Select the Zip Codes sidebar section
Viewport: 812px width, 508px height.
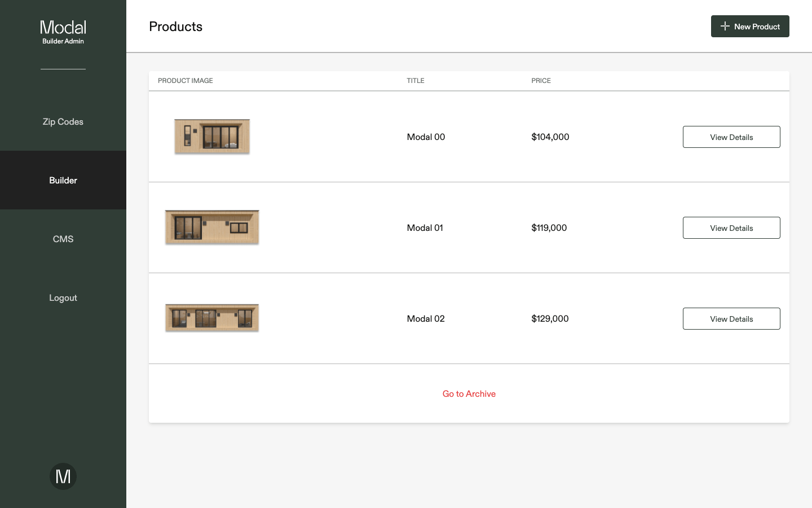click(x=63, y=121)
